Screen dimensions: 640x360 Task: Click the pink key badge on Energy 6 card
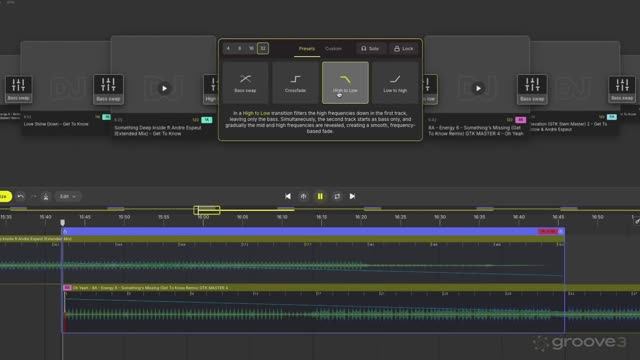(x=520, y=120)
